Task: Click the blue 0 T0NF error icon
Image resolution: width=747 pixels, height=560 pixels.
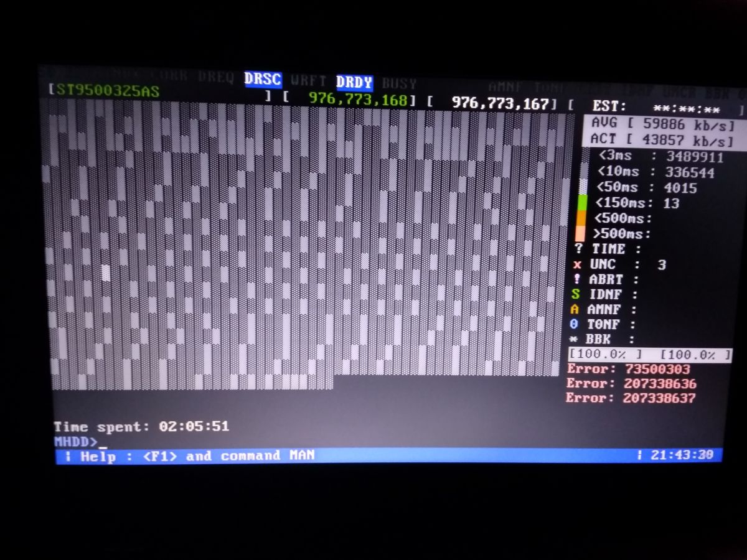Action: point(577,324)
